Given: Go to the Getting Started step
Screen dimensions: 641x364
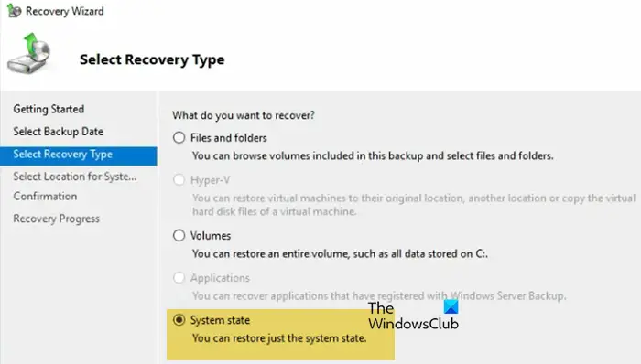Looking at the screenshot, I should 49,110.
